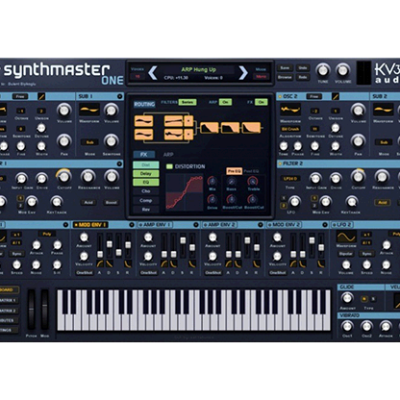
Task: Open the SUB 1 section menu button
Action: pyautogui.click(x=119, y=96)
